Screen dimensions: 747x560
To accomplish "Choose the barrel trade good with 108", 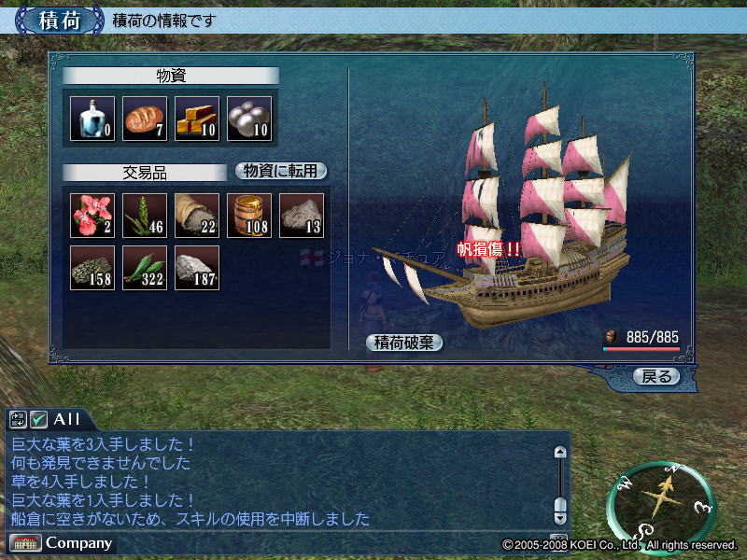I will (249, 216).
